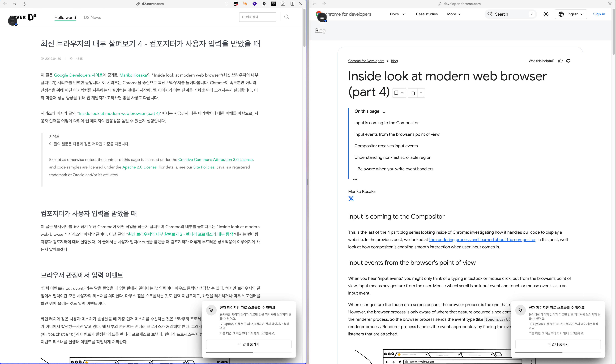Open the rendering process and compositor link

(482, 240)
